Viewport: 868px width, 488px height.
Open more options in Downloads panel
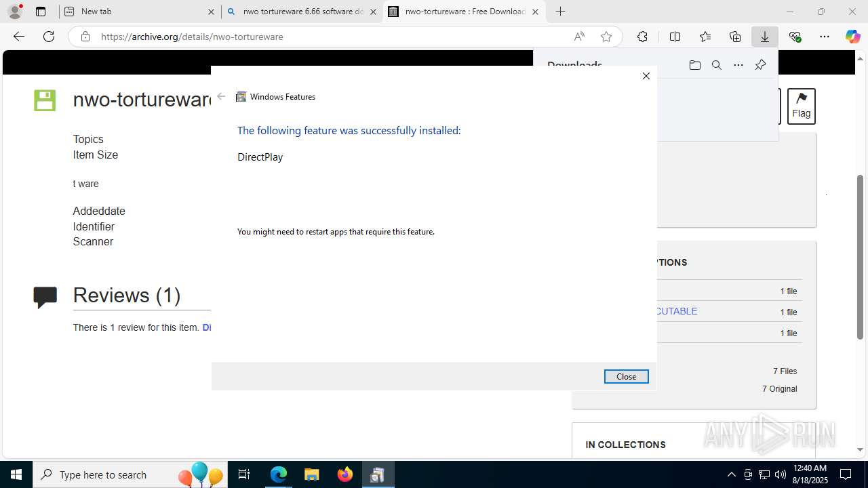(x=738, y=65)
